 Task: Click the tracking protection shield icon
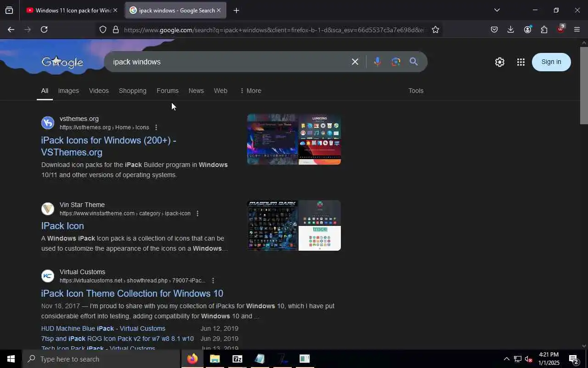pos(103,29)
